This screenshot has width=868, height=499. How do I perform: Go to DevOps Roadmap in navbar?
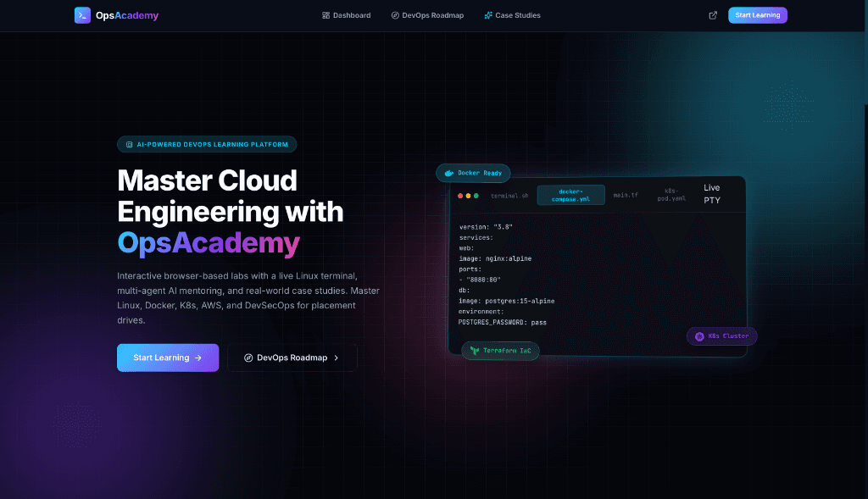coord(427,15)
